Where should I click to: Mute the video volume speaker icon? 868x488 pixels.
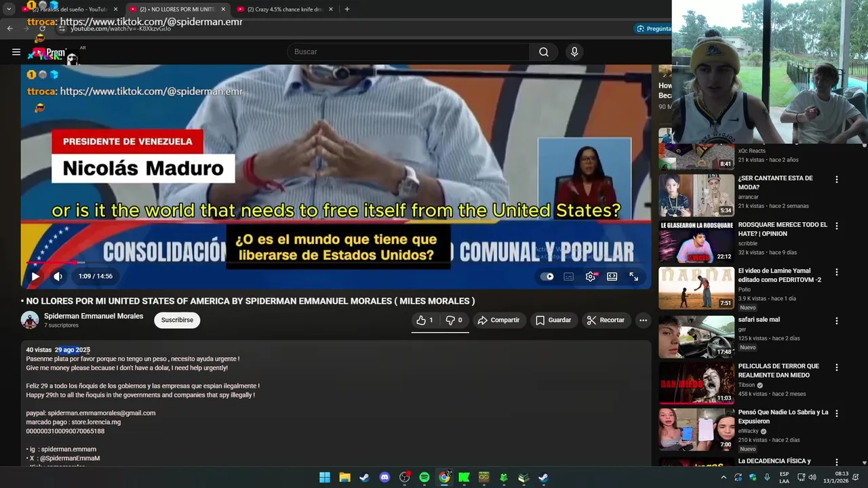(58, 277)
